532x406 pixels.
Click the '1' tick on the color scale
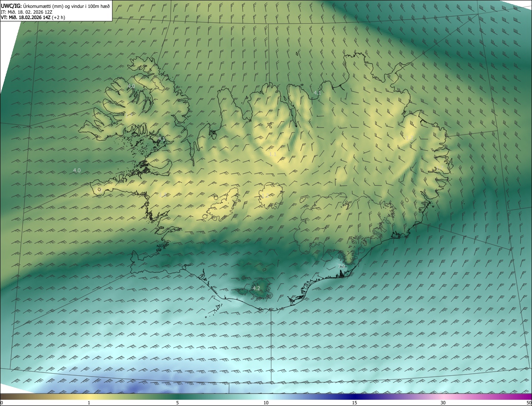coord(89,403)
